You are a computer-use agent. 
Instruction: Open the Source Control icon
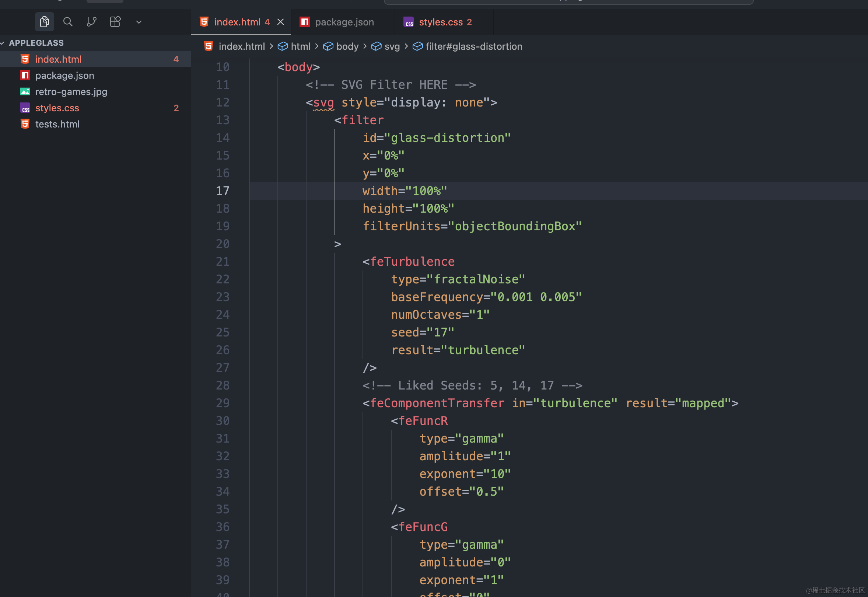click(92, 22)
